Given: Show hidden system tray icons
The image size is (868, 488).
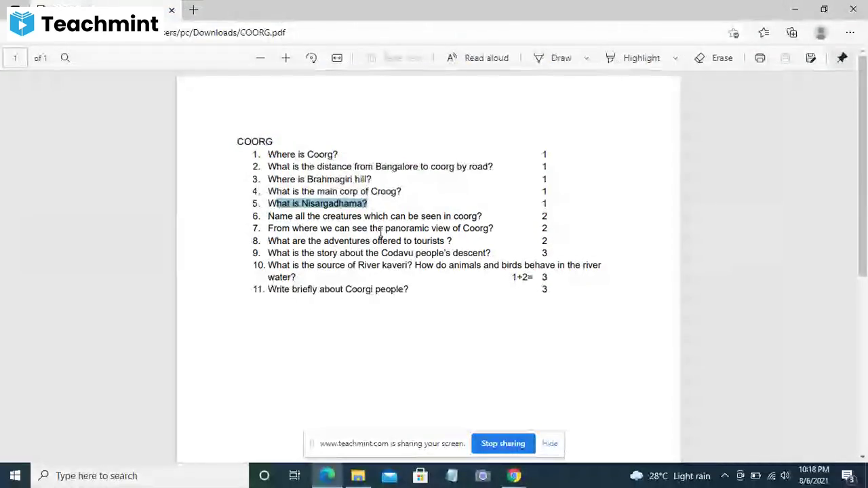Looking at the screenshot, I should tap(725, 476).
